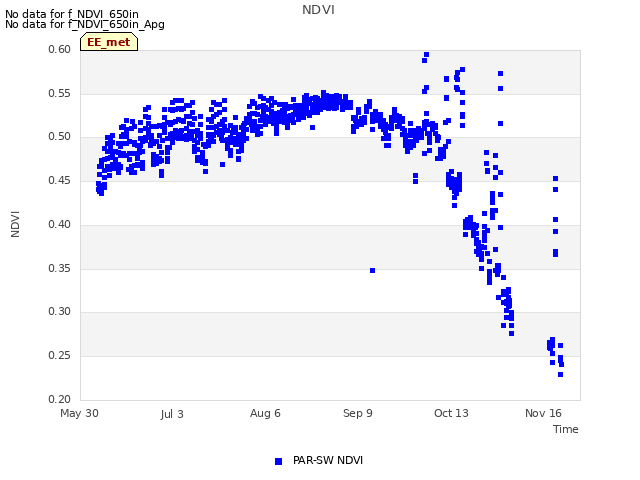The height and width of the screenshot is (480, 640).
Task: Click the 0.40 y-axis value
Action: point(59,224)
